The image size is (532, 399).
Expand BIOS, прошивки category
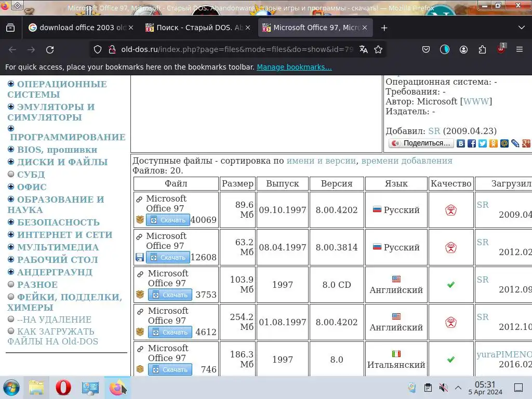pyautogui.click(x=11, y=149)
